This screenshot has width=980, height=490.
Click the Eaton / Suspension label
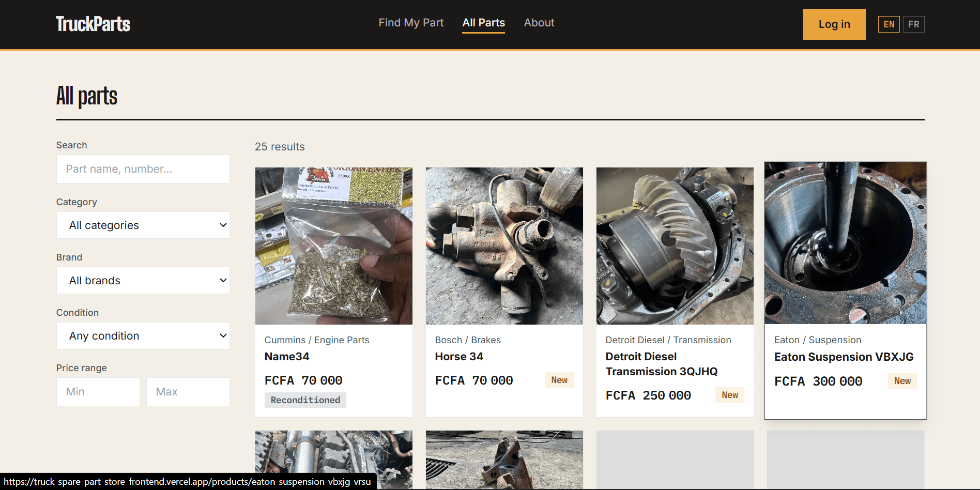(818, 340)
